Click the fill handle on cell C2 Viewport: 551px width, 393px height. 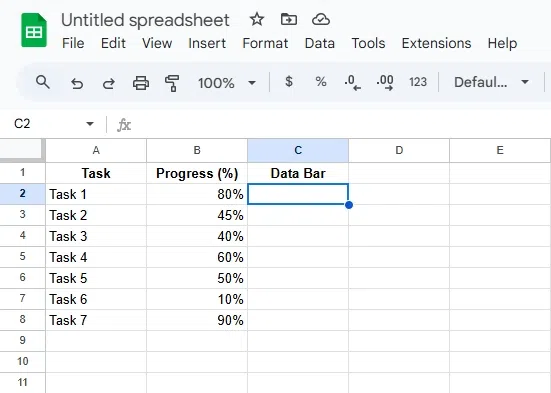(349, 205)
